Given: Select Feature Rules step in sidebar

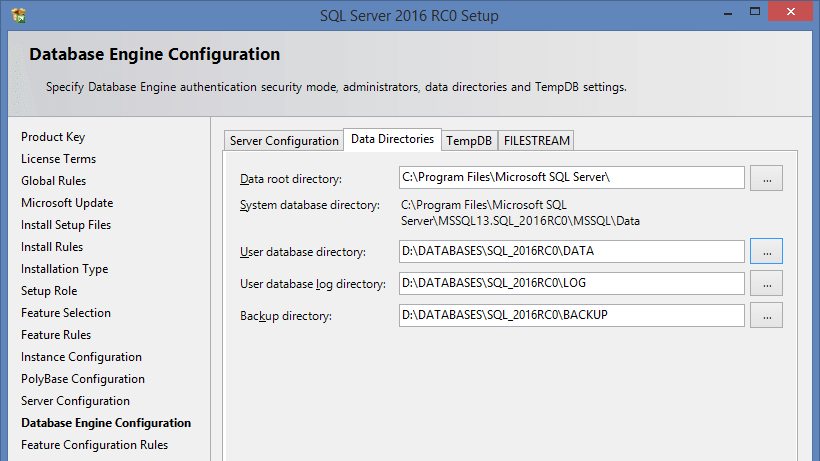Looking at the screenshot, I should tap(56, 335).
